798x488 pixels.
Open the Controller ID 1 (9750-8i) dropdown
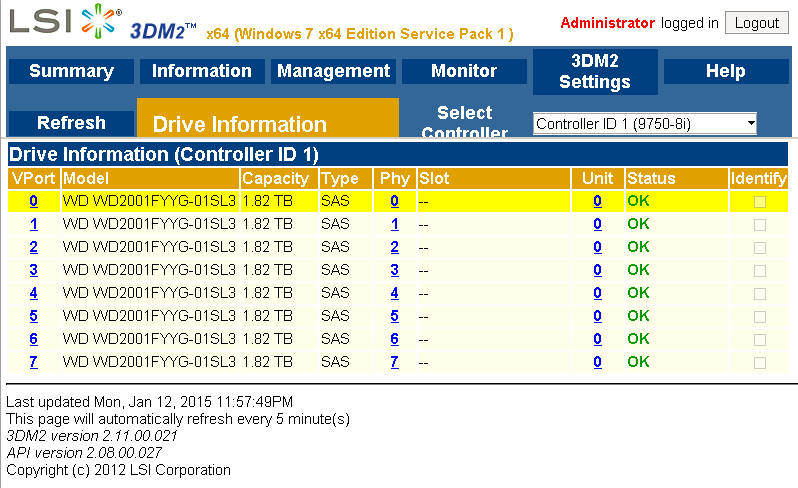[645, 124]
